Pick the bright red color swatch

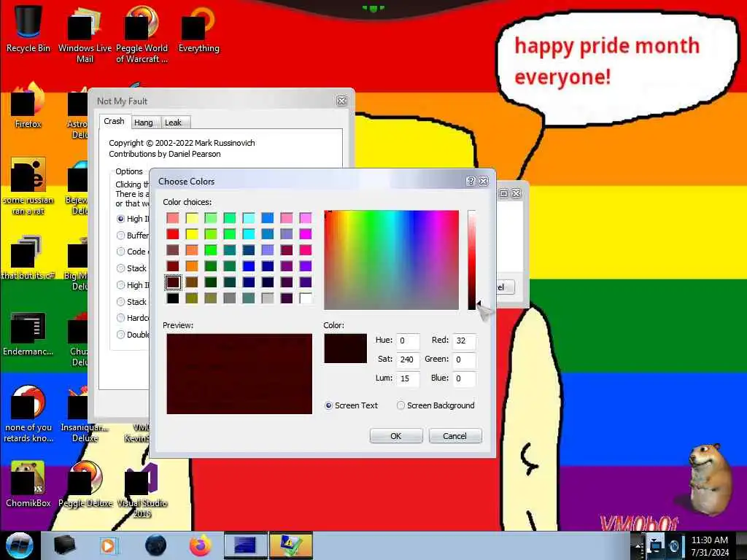coord(173,234)
